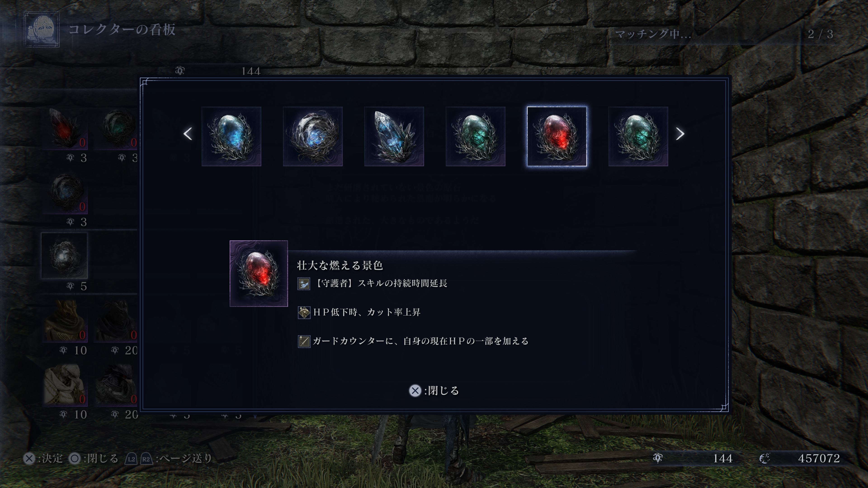Click the collector signboard icon at top left
This screenshot has width=868, height=488.
point(42,30)
